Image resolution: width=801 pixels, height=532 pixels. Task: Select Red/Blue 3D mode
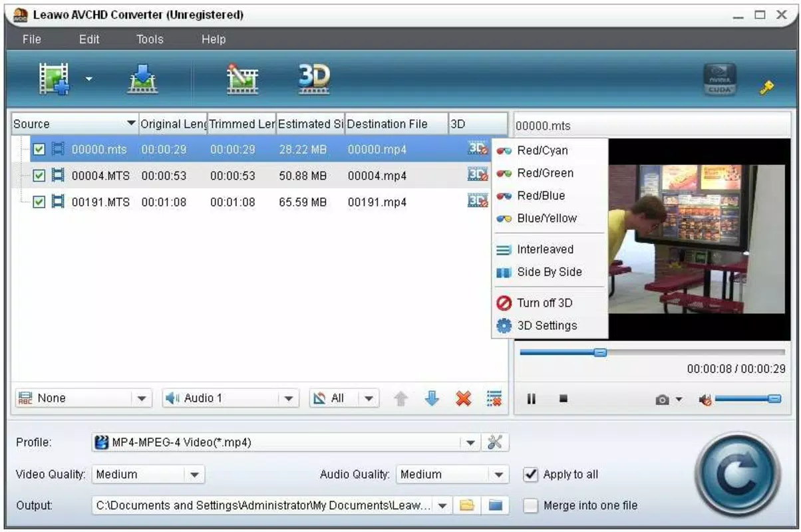tap(549, 196)
